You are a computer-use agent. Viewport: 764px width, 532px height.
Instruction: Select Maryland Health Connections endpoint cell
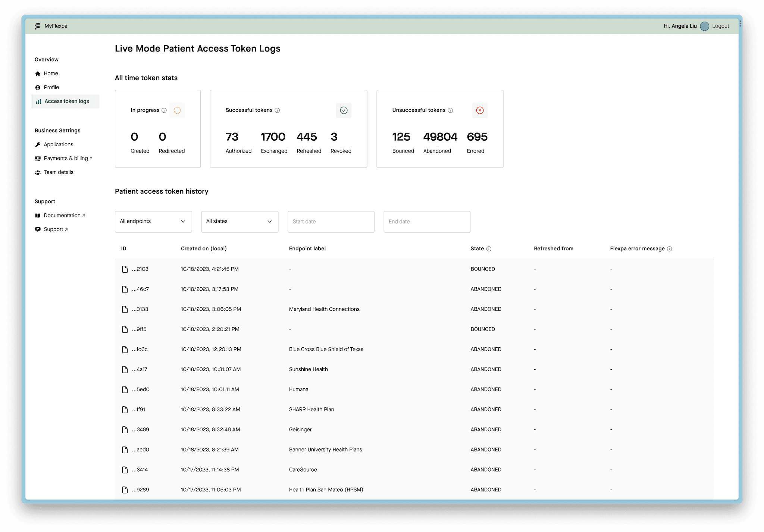pos(324,309)
